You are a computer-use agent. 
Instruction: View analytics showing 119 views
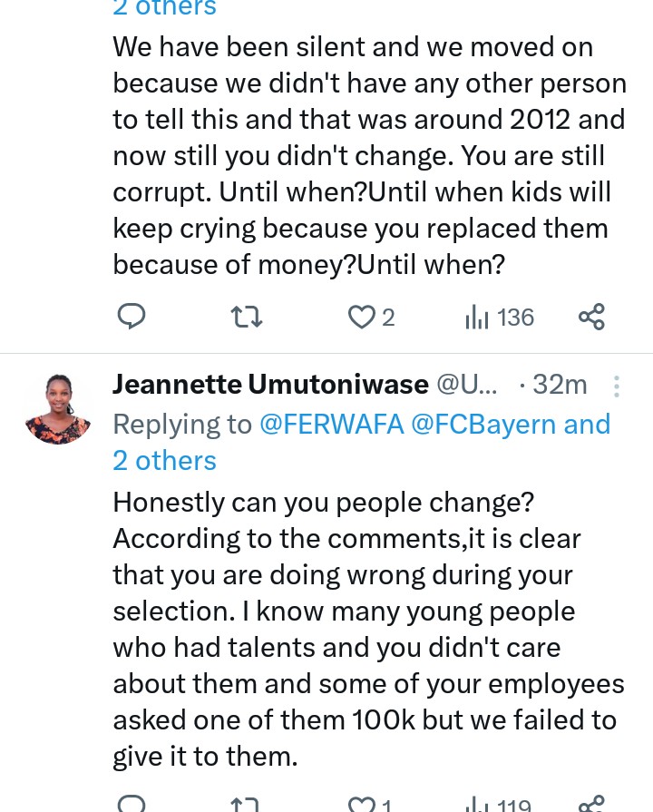coord(499,804)
